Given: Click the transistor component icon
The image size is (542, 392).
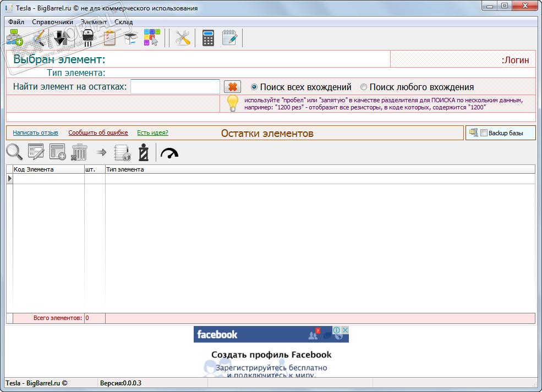Looking at the screenshot, I should tap(88, 37).
